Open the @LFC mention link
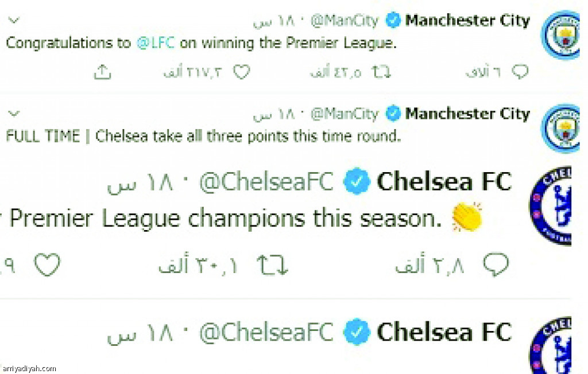The image size is (588, 374). [156, 43]
